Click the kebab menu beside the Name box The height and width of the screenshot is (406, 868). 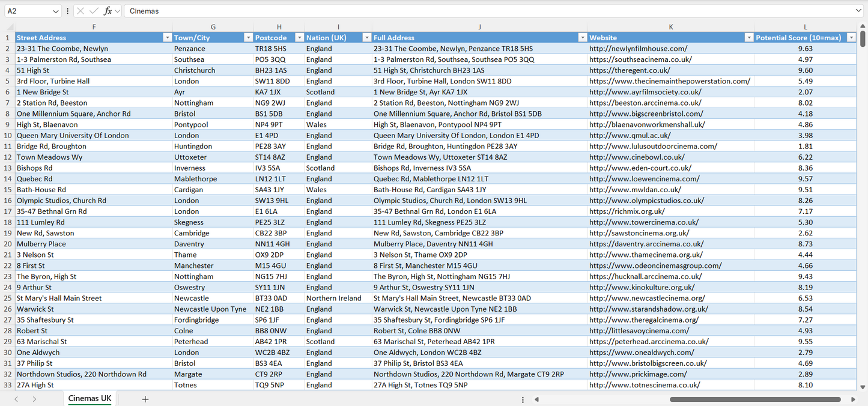point(68,10)
